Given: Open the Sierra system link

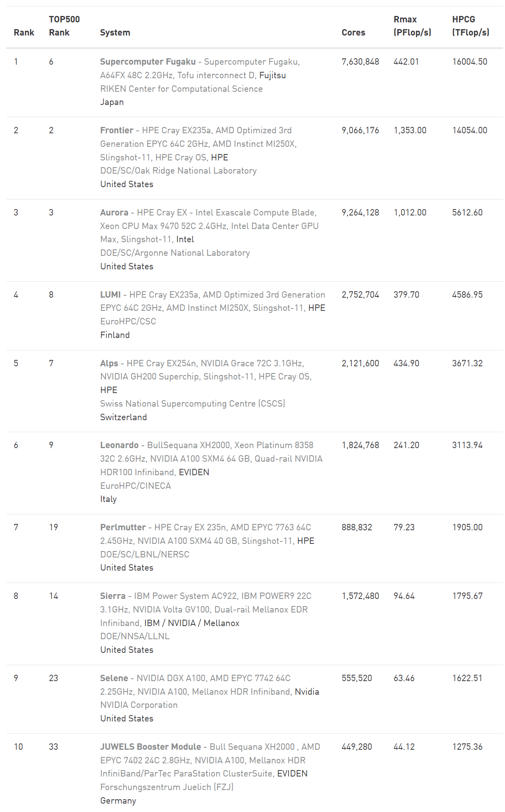Looking at the screenshot, I should click(x=112, y=596).
